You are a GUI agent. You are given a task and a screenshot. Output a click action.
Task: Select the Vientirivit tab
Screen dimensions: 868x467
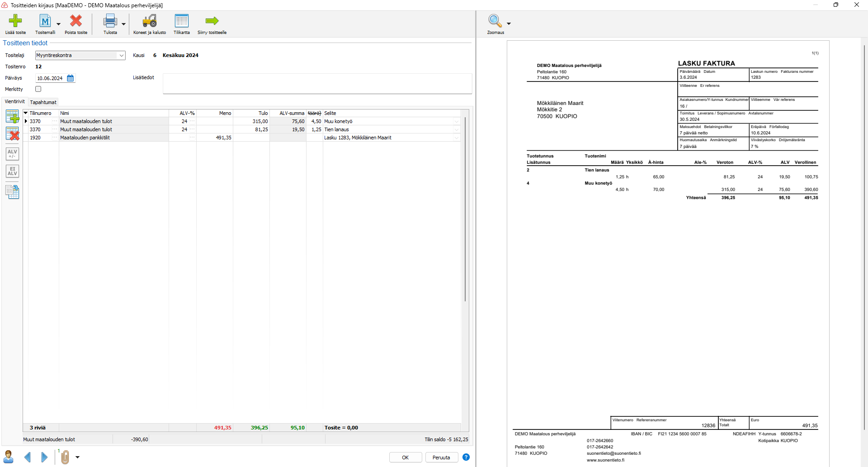(x=14, y=102)
